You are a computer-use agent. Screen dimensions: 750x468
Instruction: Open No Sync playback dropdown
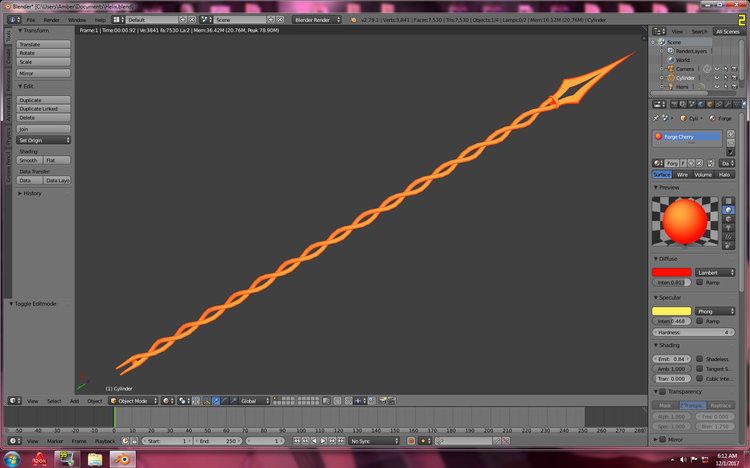coord(374,441)
